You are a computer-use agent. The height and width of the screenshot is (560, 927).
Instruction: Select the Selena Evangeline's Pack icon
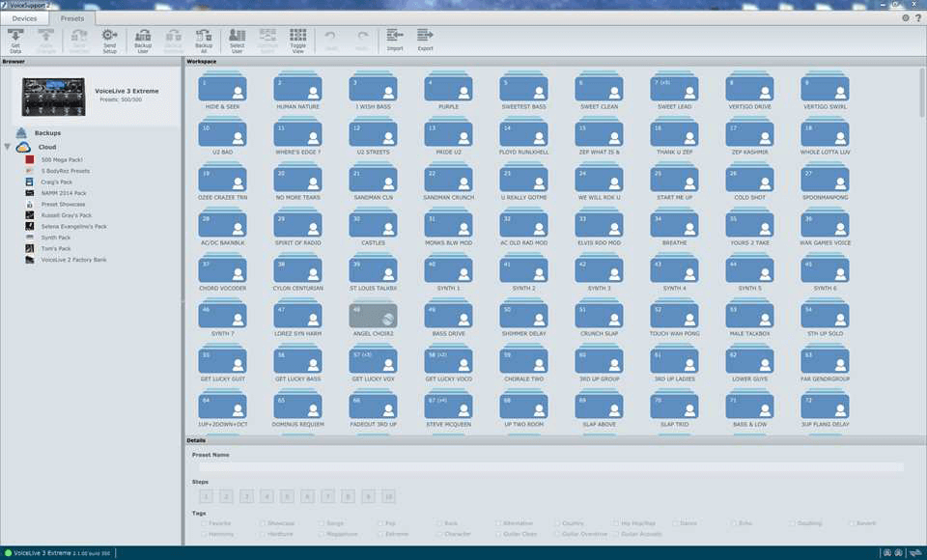[x=30, y=226]
